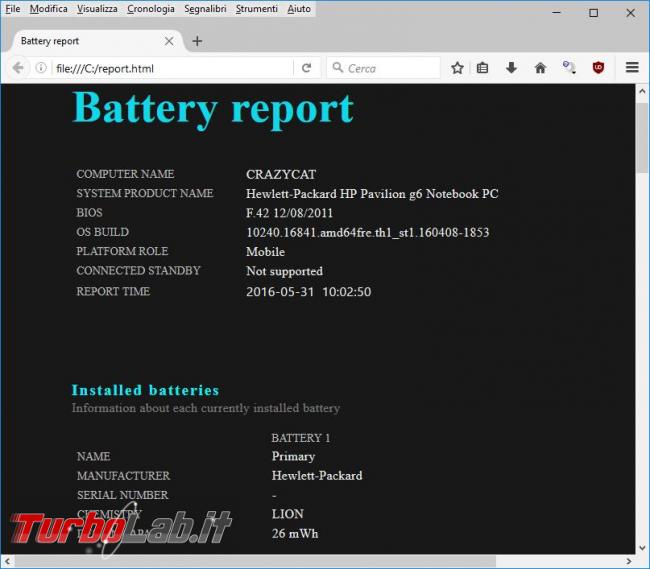
Task: Open the downloads arrow icon
Action: click(x=511, y=68)
